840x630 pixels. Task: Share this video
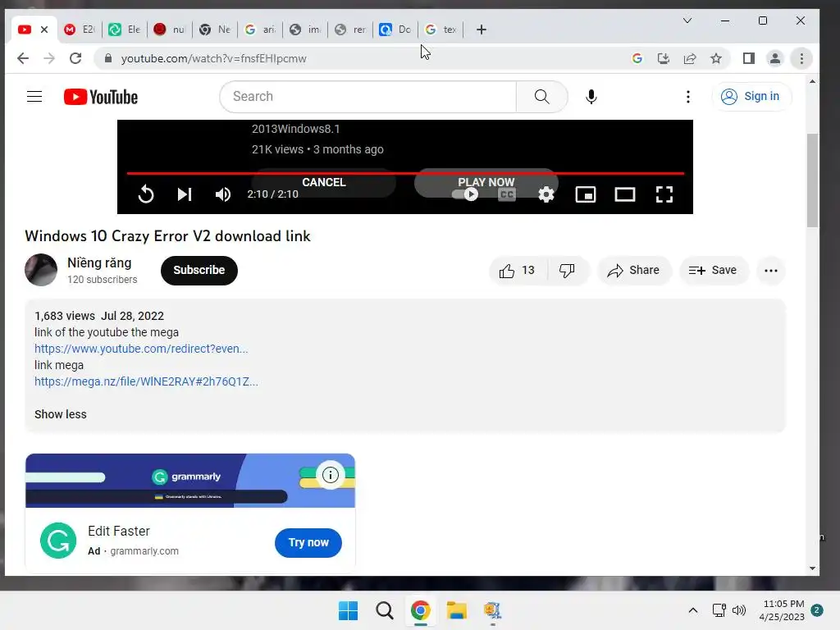[x=633, y=271]
